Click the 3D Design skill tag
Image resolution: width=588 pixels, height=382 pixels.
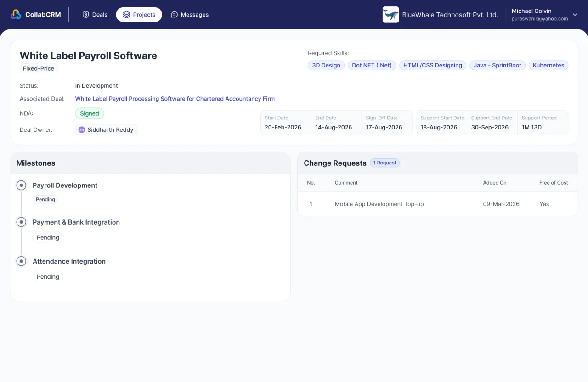point(326,65)
